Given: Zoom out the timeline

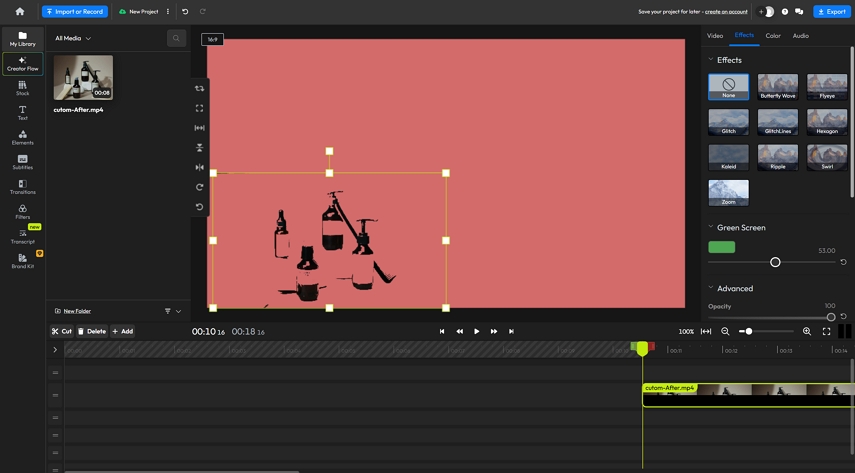Looking at the screenshot, I should click(725, 331).
